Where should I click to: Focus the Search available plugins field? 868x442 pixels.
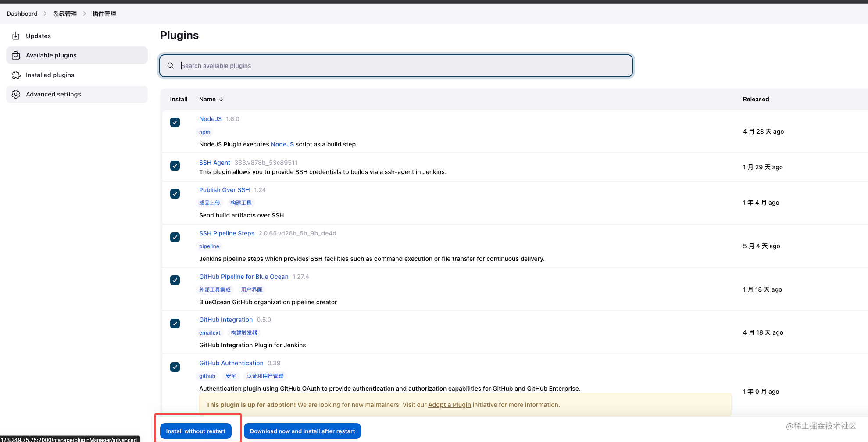(404, 66)
